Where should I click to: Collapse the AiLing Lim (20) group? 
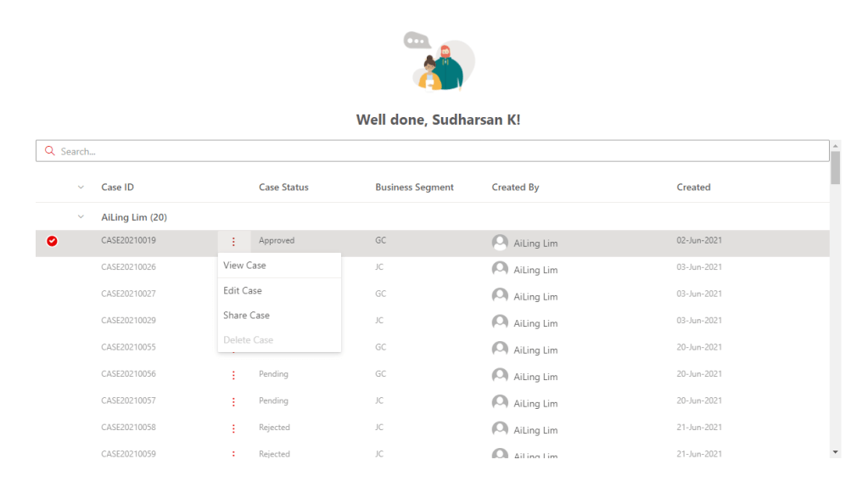[81, 217]
